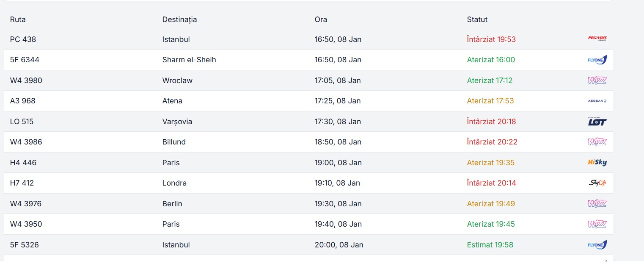Screen dimensions: 644x269
Task: Click the Pegasus Airlines logo
Action: point(597,39)
